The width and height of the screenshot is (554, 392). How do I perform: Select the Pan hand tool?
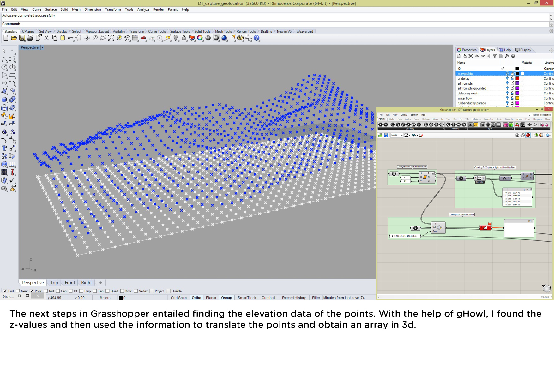78,38
